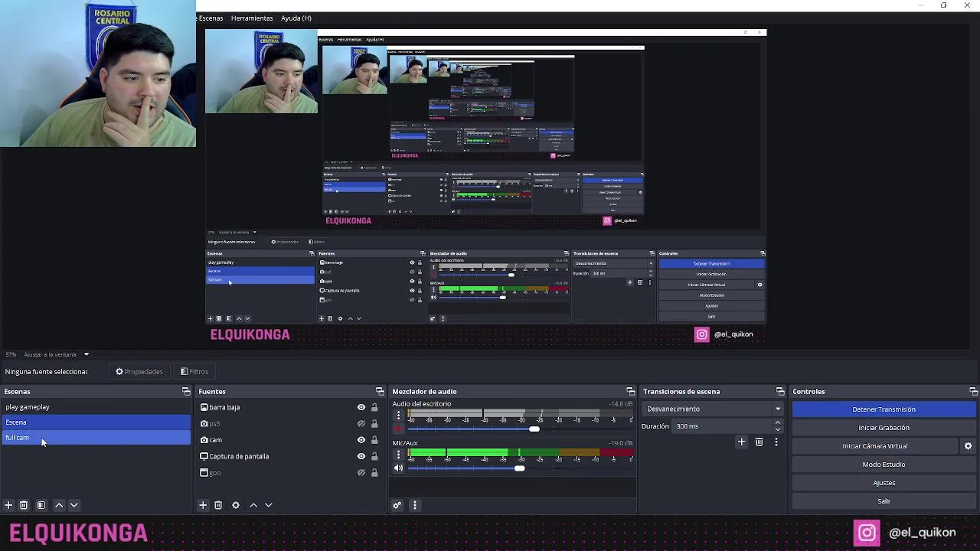This screenshot has height=551, width=980.
Task: Toggle lock on cam source
Action: click(374, 440)
